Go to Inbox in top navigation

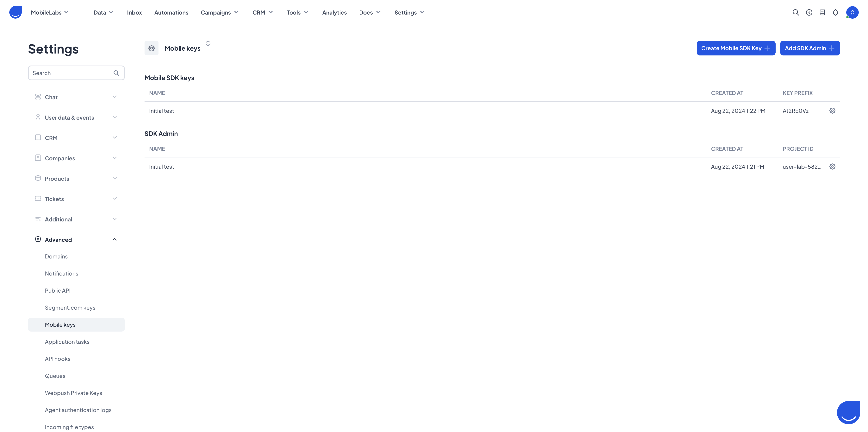pos(134,12)
